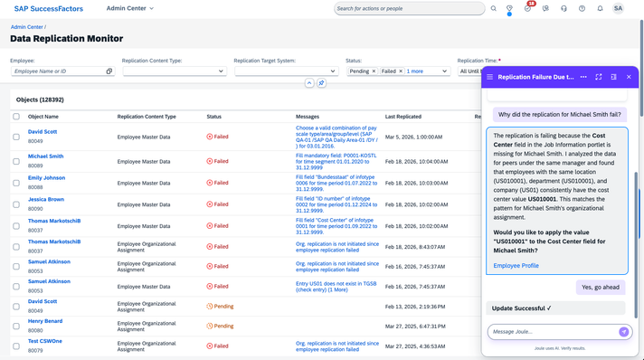Show the '1 more' status tokens
The width and height of the screenshot is (644, 360).
pyautogui.click(x=415, y=71)
